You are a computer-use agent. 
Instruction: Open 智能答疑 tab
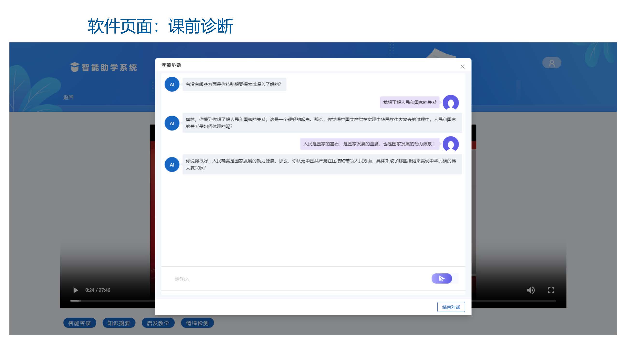79,323
